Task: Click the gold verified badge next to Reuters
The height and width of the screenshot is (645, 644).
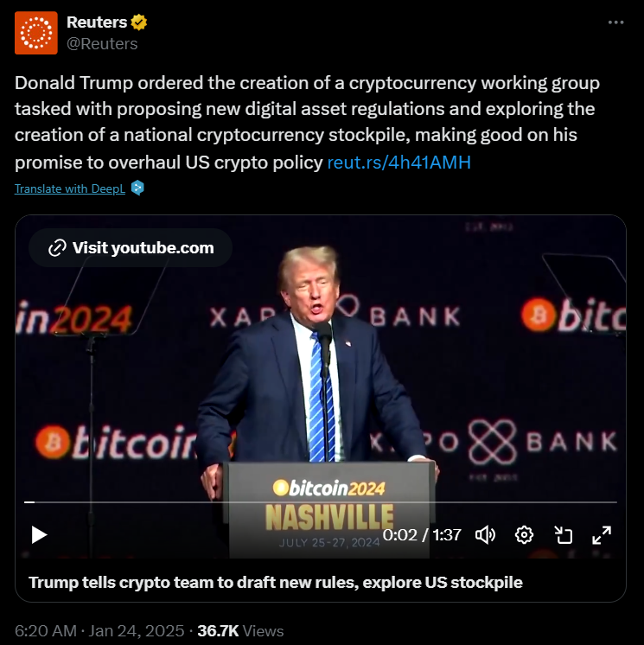Action: [139, 22]
